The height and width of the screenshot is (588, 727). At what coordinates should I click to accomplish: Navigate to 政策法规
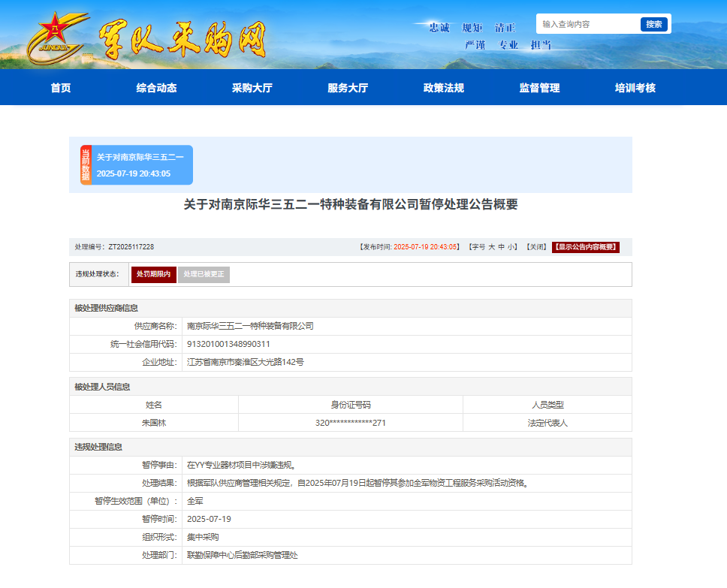[444, 88]
